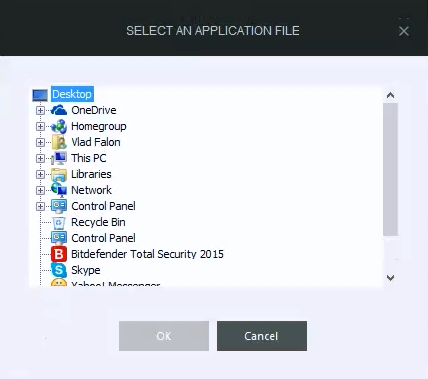This screenshot has width=428, height=379.
Task: Click the expandable Control Panel icon
Action: (x=59, y=206)
